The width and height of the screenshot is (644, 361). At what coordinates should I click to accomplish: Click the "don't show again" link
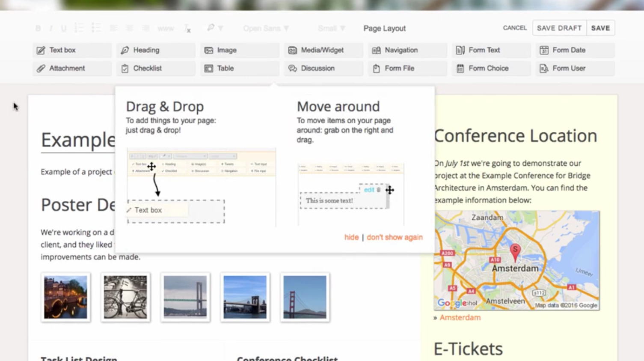pos(395,237)
